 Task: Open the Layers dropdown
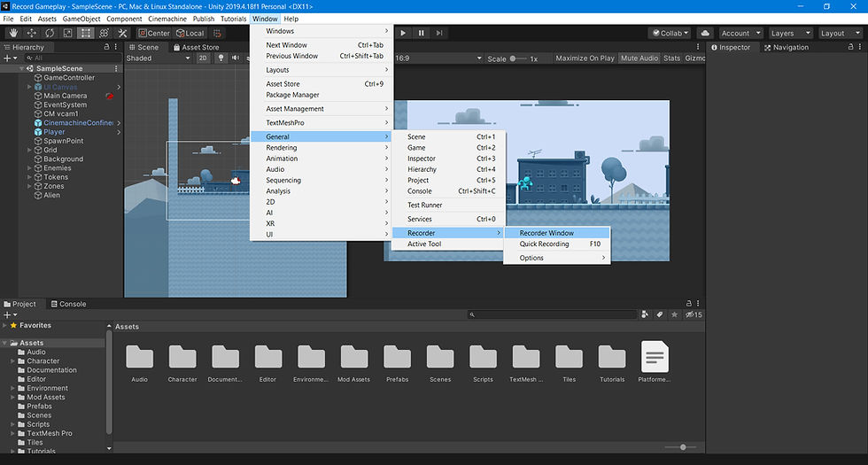(790, 34)
